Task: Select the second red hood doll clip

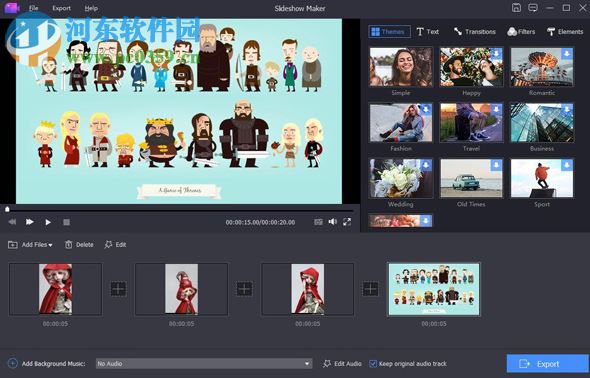Action: pyautogui.click(x=181, y=289)
